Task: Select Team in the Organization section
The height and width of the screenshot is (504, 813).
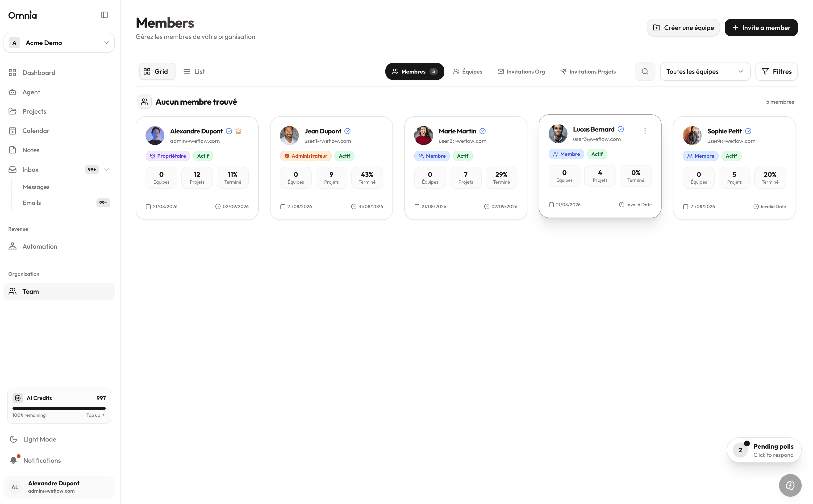Action: tap(59, 291)
